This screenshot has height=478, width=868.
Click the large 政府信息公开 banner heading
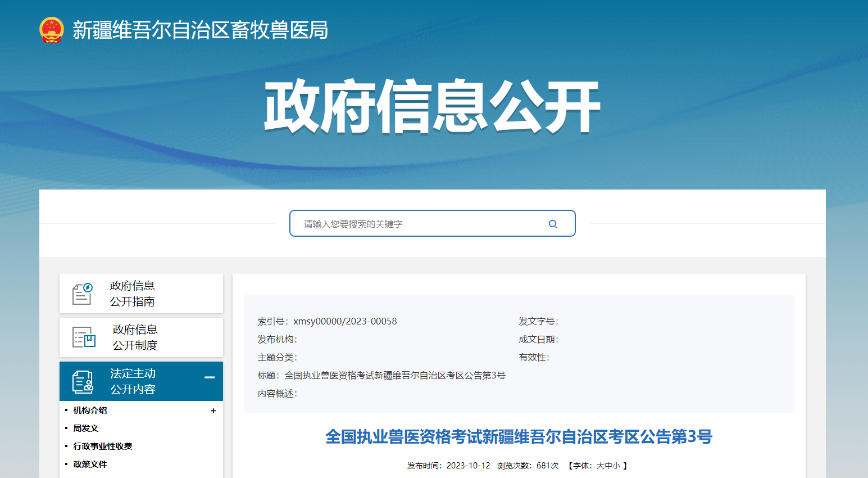[432, 106]
